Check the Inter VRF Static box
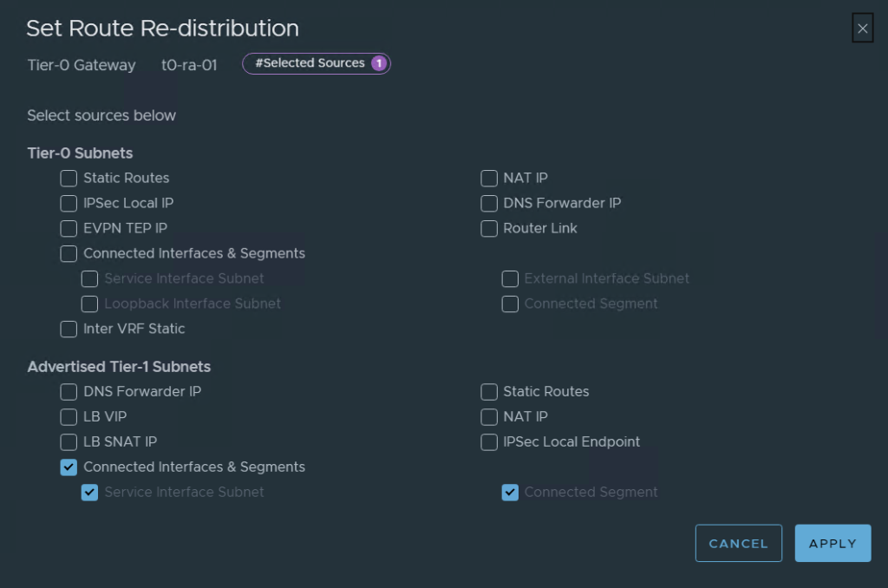The image size is (888, 588). [x=69, y=329]
